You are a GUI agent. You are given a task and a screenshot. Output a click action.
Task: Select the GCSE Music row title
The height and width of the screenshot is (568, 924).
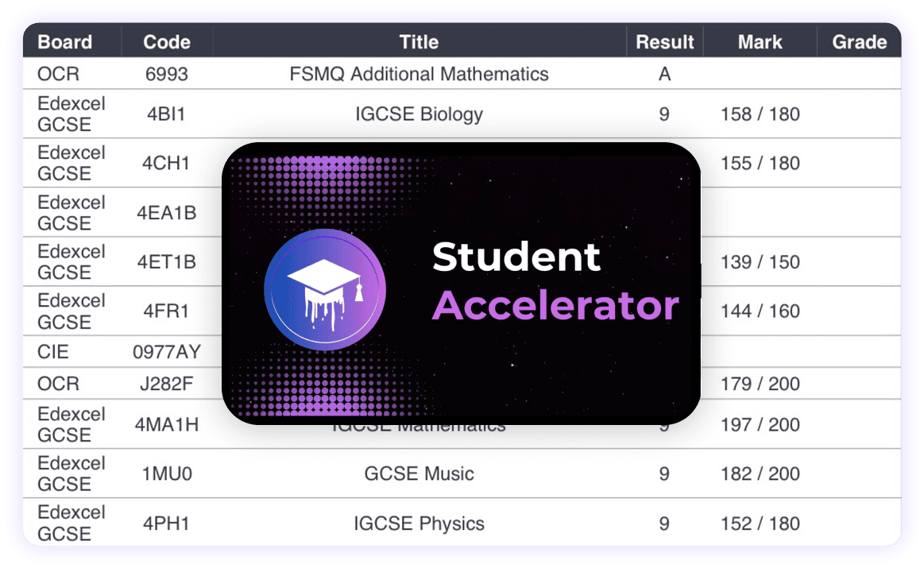(419, 474)
